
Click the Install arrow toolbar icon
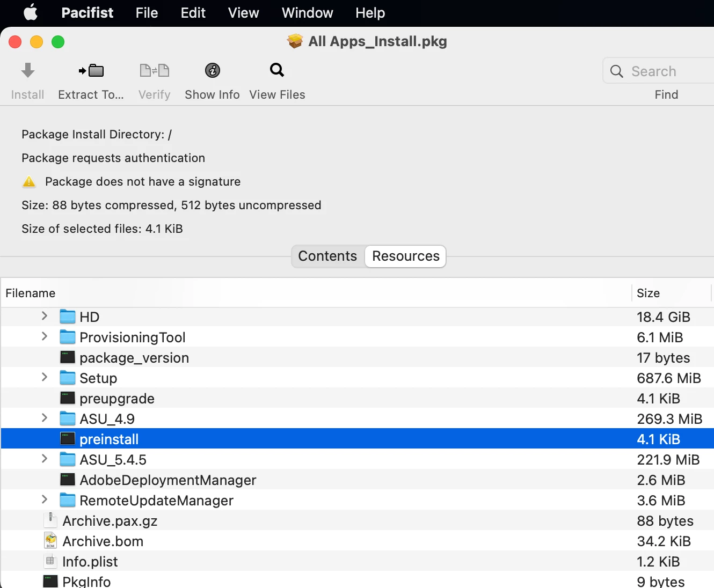pyautogui.click(x=28, y=70)
